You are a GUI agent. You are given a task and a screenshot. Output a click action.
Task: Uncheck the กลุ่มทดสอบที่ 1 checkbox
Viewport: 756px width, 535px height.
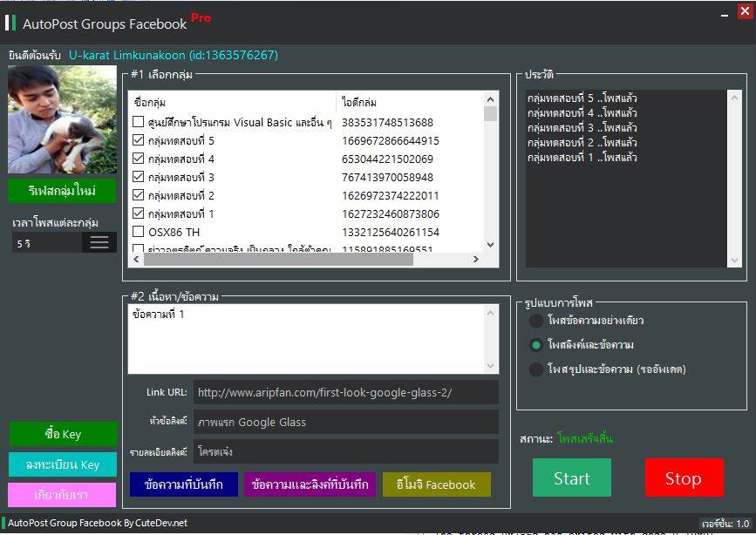139,213
